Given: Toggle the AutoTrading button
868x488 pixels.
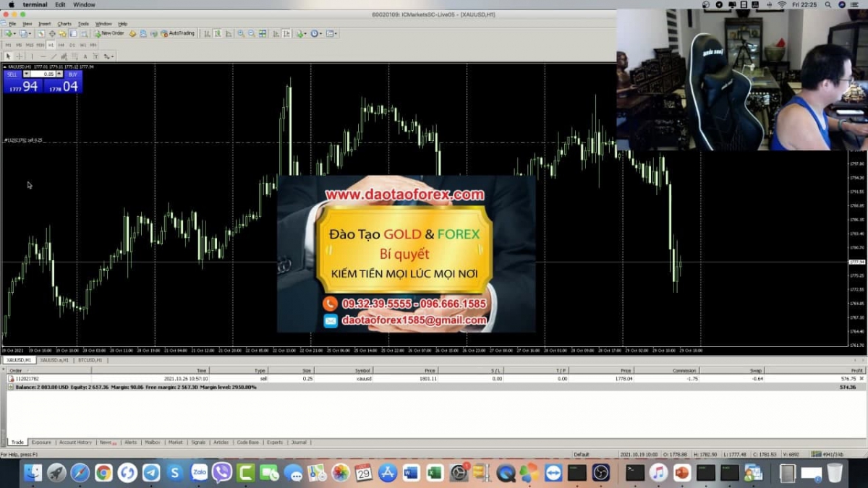Looking at the screenshot, I should coord(178,33).
